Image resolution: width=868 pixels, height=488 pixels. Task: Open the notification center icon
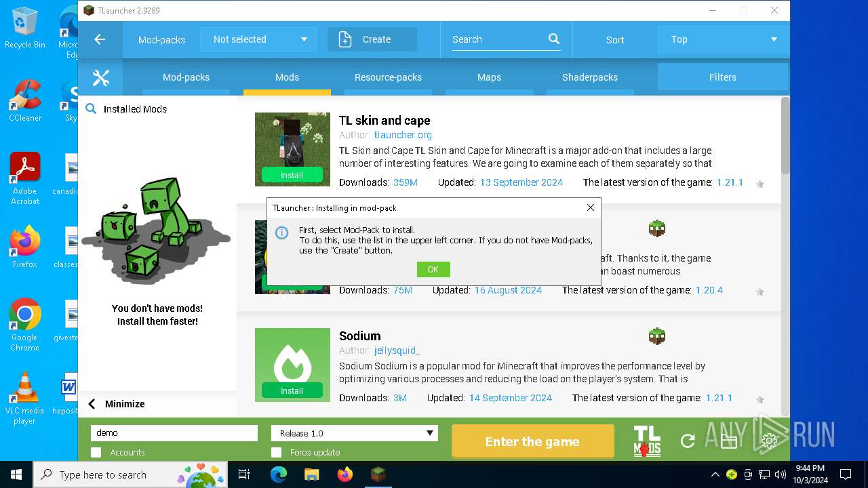point(846,474)
